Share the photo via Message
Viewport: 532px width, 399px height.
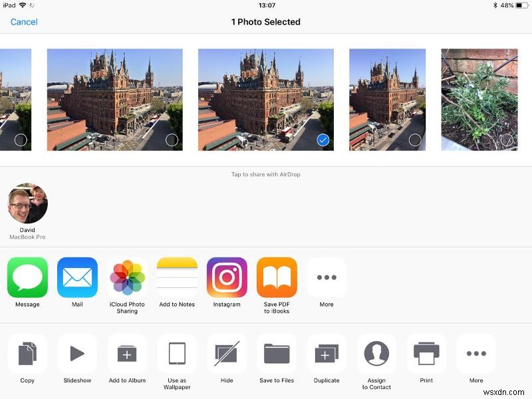tap(27, 277)
